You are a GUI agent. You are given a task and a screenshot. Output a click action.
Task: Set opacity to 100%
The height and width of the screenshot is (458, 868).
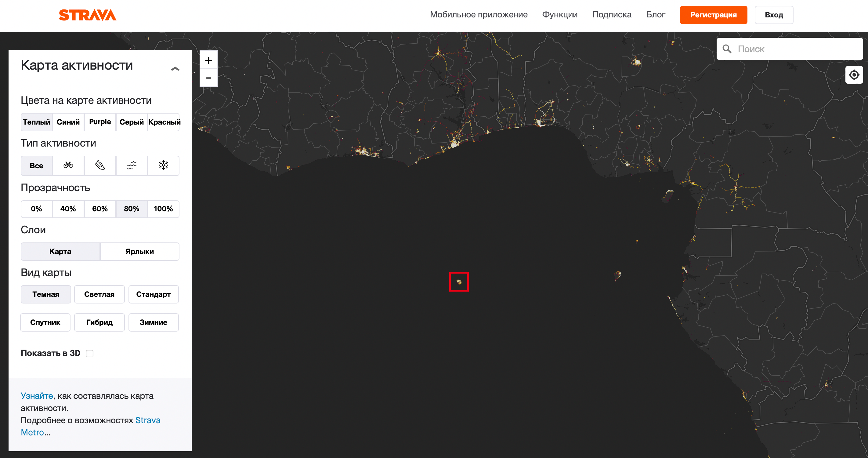[x=163, y=209]
